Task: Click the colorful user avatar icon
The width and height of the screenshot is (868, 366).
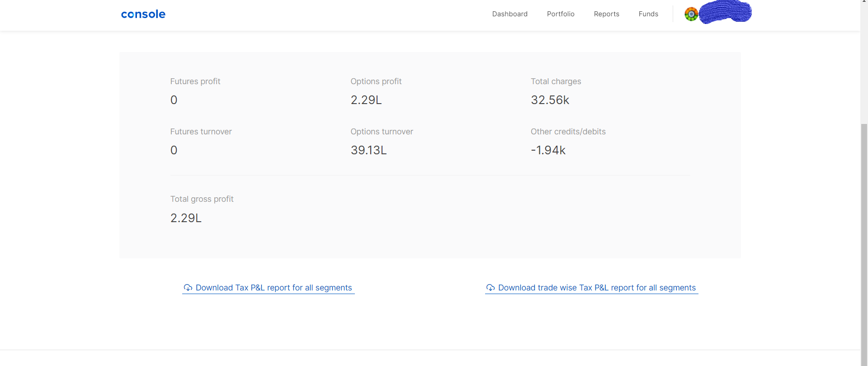Action: (691, 14)
